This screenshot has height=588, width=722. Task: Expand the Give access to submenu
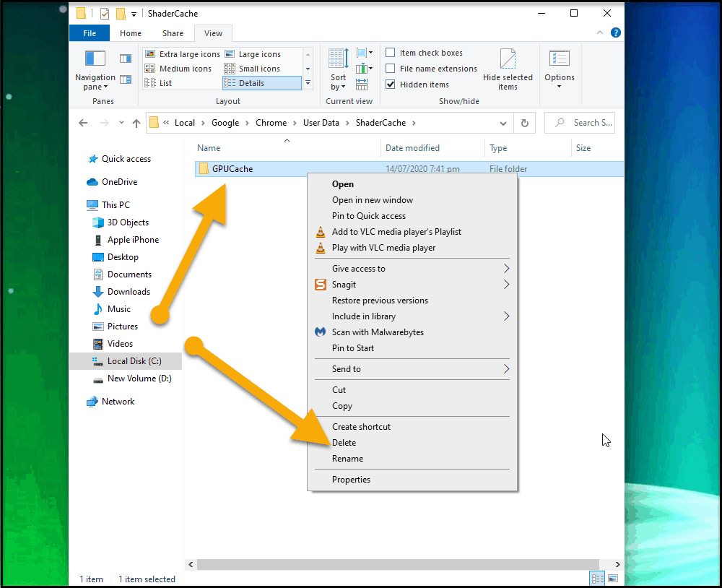pos(412,269)
